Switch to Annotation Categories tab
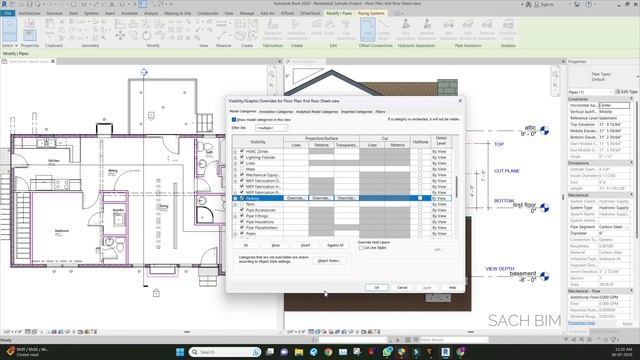Image resolution: width=640 pixels, height=360 pixels. [276, 111]
